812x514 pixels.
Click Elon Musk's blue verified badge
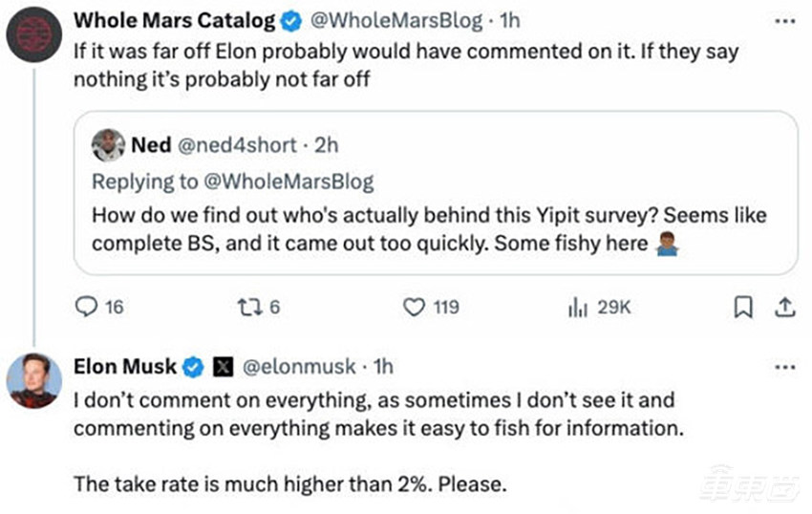[x=193, y=366]
